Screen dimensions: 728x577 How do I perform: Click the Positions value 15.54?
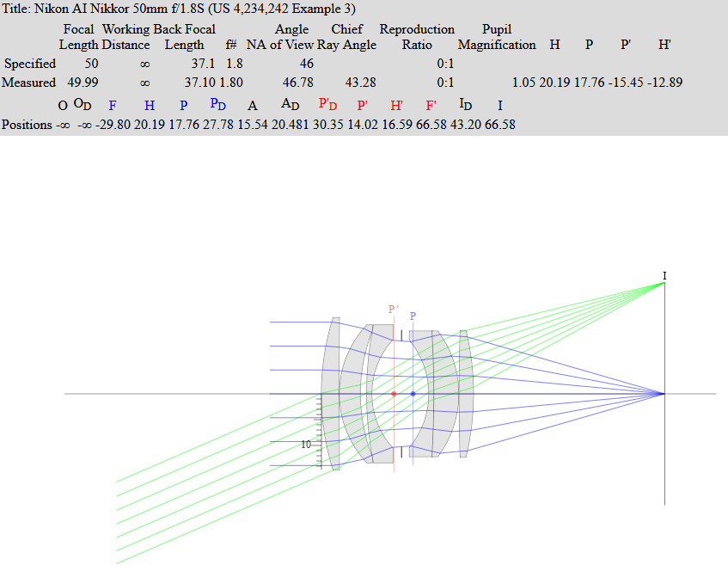[253, 125]
